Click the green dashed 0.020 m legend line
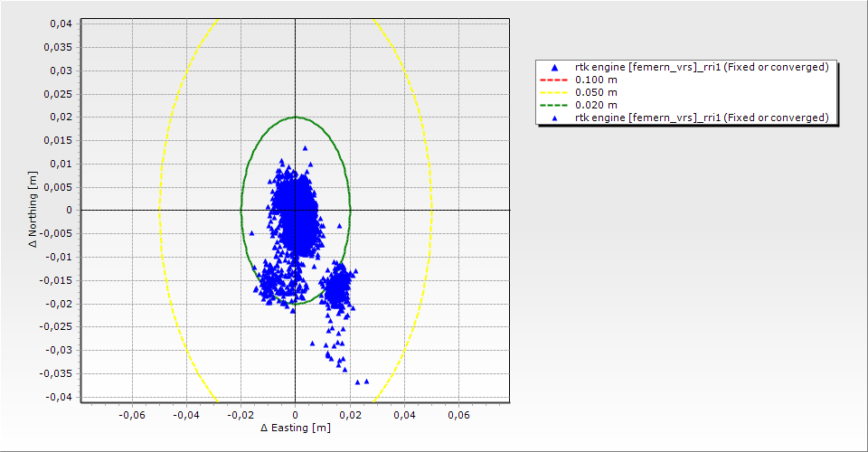This screenshot has height=452, width=868. tap(555, 105)
